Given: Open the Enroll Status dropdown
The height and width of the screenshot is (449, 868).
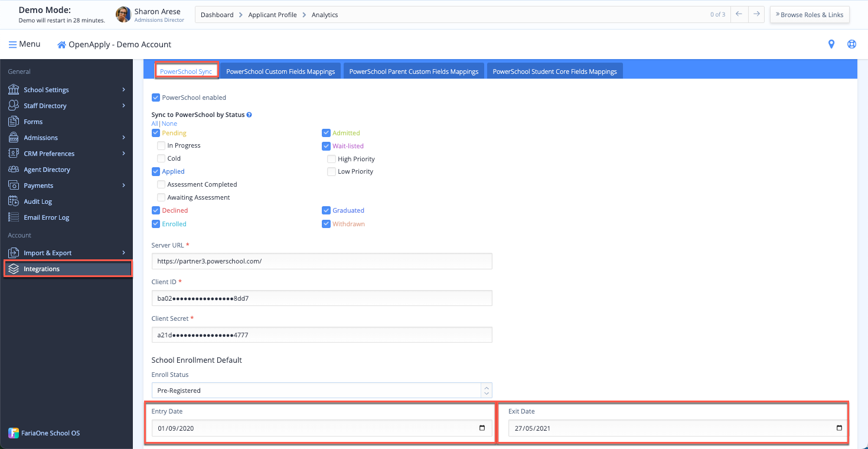Looking at the screenshot, I should 322,391.
